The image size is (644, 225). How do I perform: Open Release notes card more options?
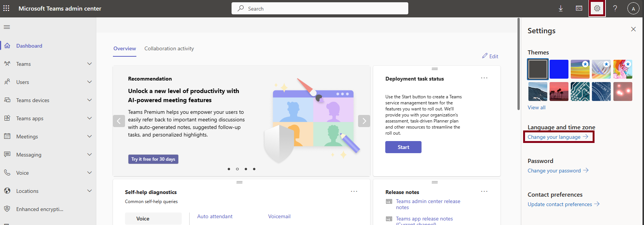click(484, 191)
